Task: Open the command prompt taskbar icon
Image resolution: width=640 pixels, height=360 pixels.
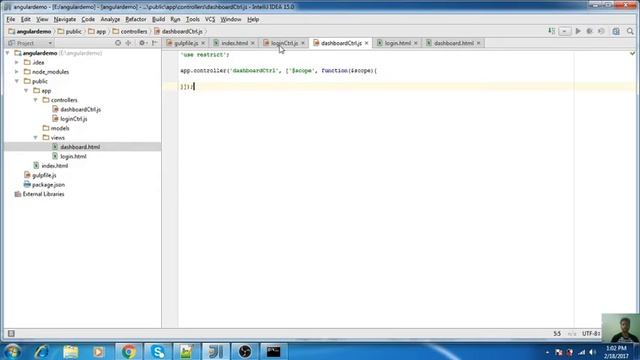Action: pyautogui.click(x=273, y=351)
